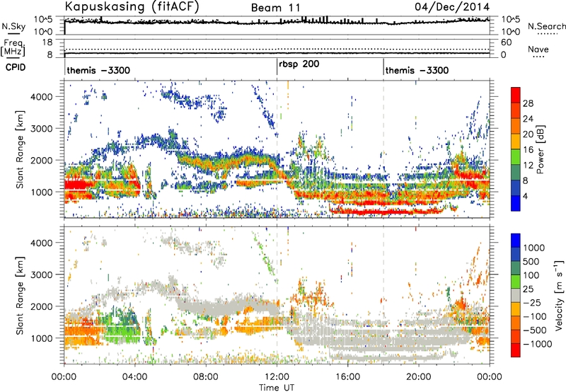Click the 12:00 time axis label
The width and height of the screenshot is (566, 392).
click(x=277, y=377)
